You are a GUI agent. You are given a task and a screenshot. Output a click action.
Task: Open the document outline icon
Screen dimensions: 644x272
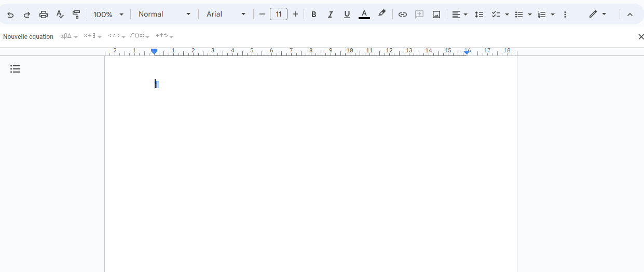15,69
